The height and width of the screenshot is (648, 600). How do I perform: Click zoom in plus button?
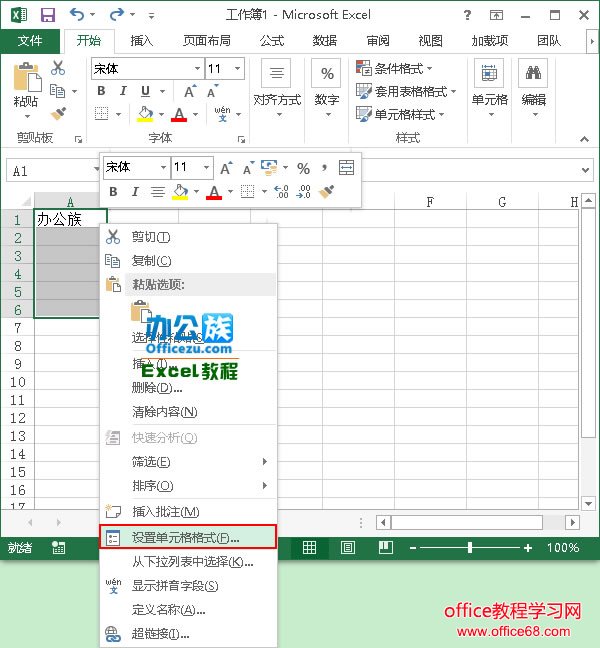click(528, 548)
